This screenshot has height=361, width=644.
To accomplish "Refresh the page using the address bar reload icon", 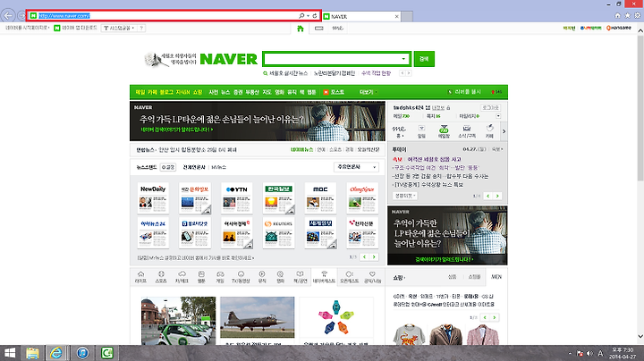I will click(x=315, y=15).
